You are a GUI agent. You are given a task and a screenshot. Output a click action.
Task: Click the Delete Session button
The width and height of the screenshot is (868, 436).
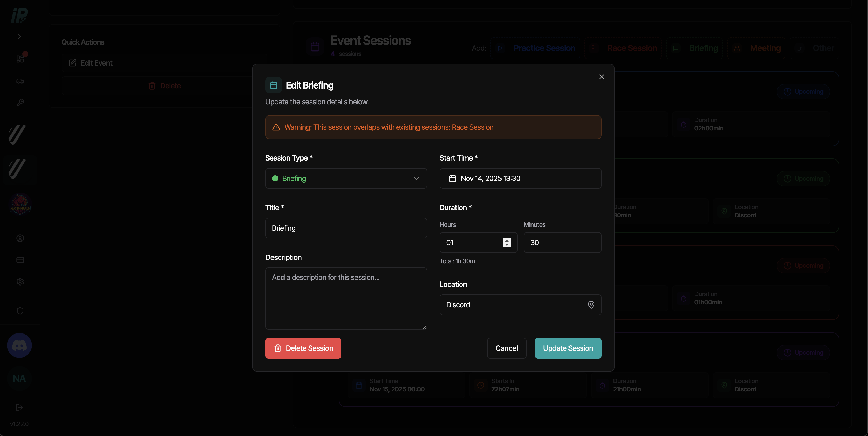tap(303, 348)
